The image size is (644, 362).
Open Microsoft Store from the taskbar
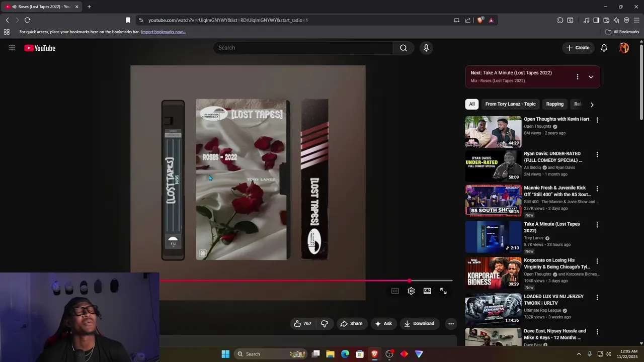coord(360,354)
